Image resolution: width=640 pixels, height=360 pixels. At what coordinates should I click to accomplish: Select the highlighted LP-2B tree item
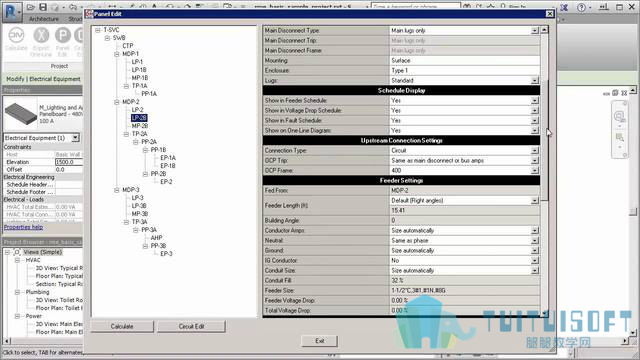pyautogui.click(x=139, y=118)
